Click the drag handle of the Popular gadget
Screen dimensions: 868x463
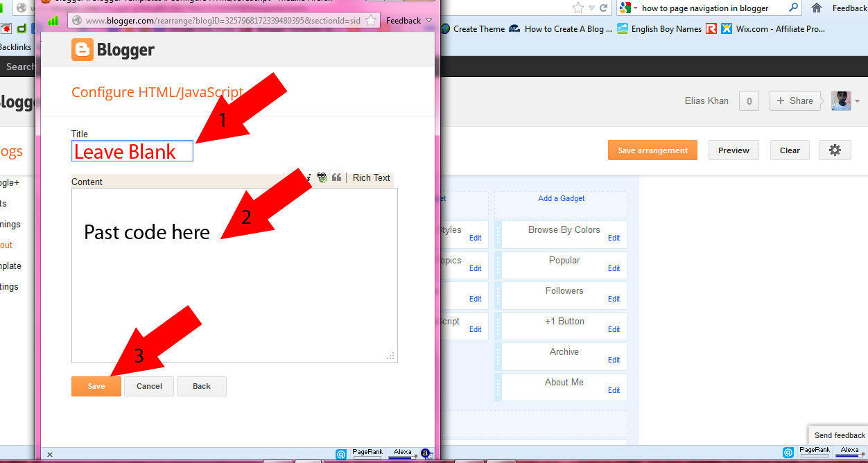pyautogui.click(x=498, y=265)
